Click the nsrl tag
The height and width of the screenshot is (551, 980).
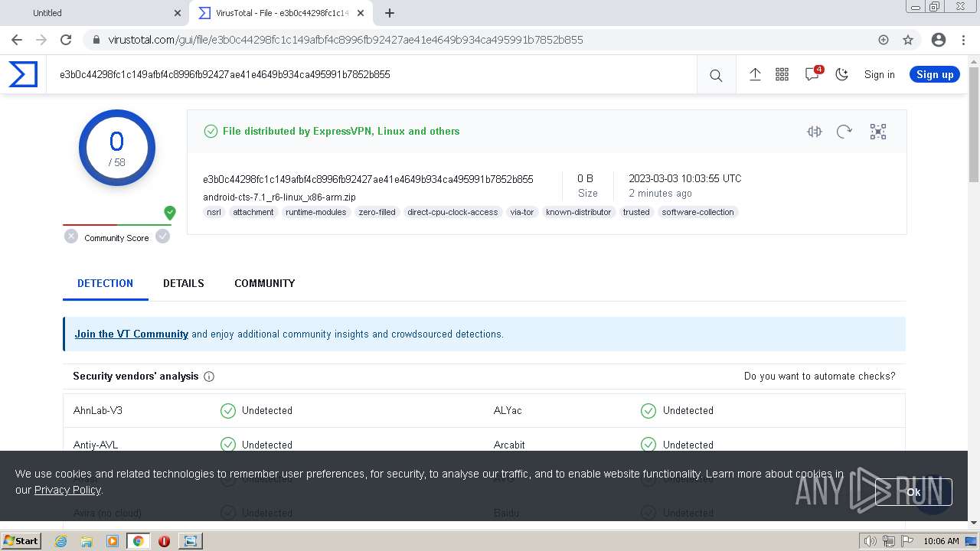(214, 212)
